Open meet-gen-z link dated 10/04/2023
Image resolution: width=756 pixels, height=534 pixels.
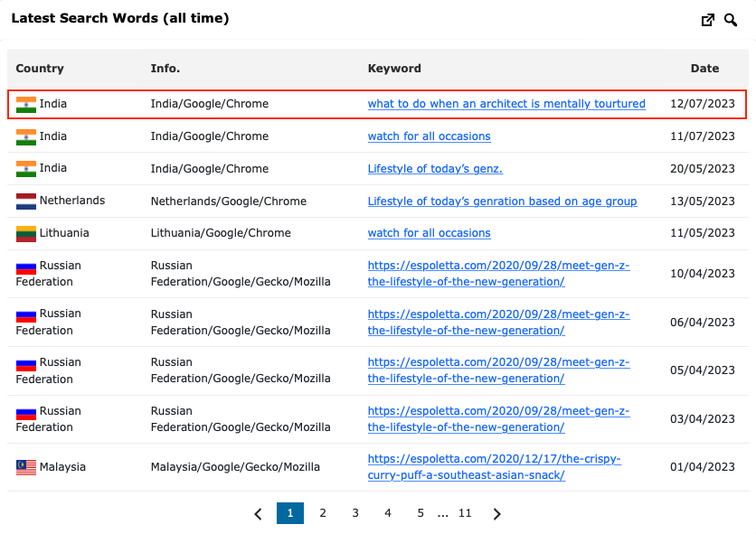tap(498, 273)
